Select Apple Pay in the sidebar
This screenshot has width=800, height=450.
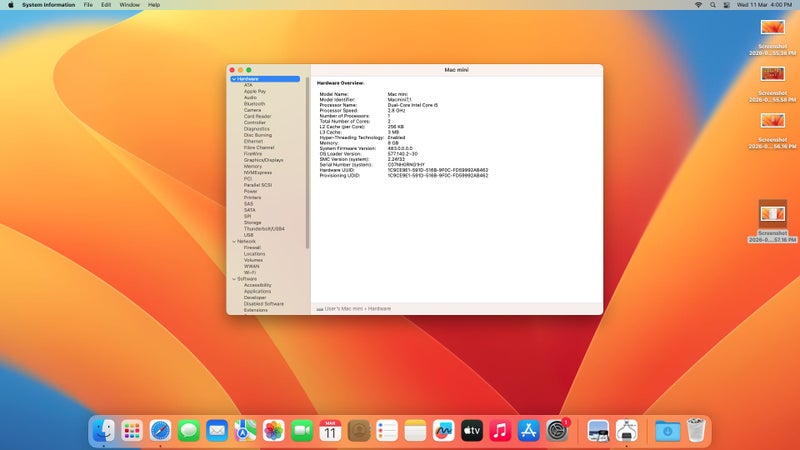click(255, 91)
